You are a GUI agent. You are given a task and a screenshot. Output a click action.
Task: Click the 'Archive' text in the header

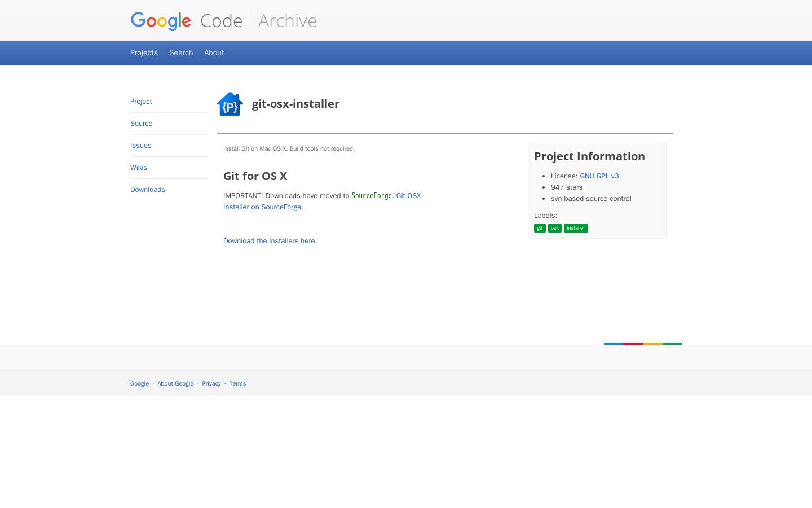coord(288,21)
